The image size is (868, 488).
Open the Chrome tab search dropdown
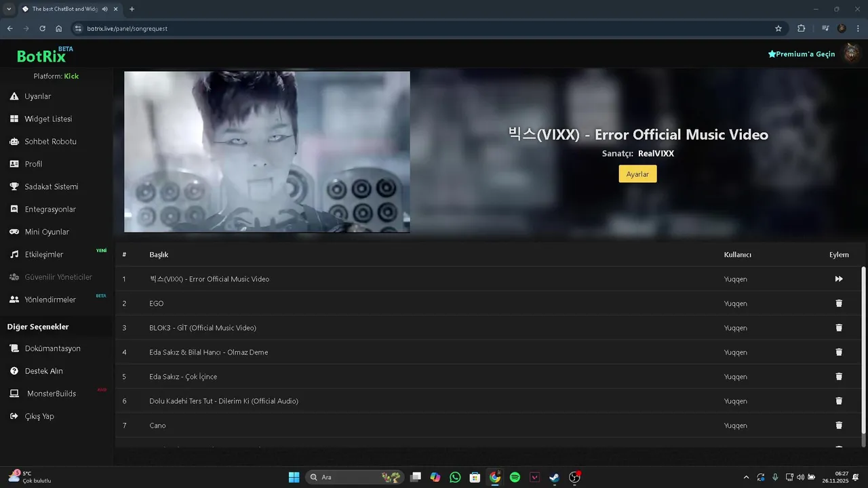pos(9,9)
